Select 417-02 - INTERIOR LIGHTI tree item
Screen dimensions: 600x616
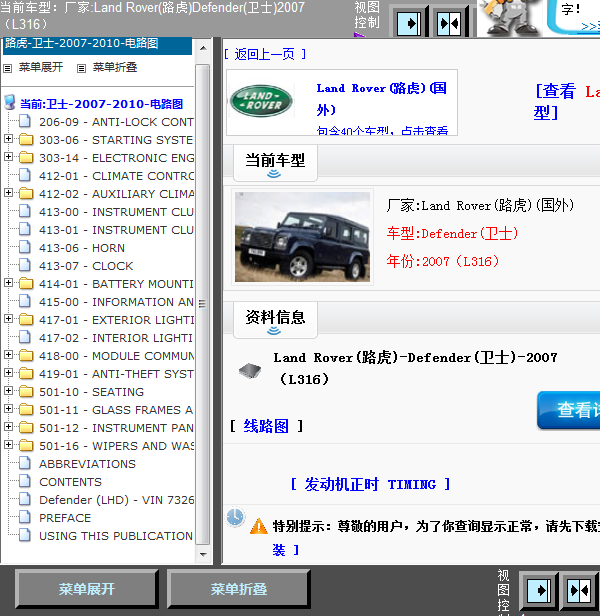[x=116, y=337]
